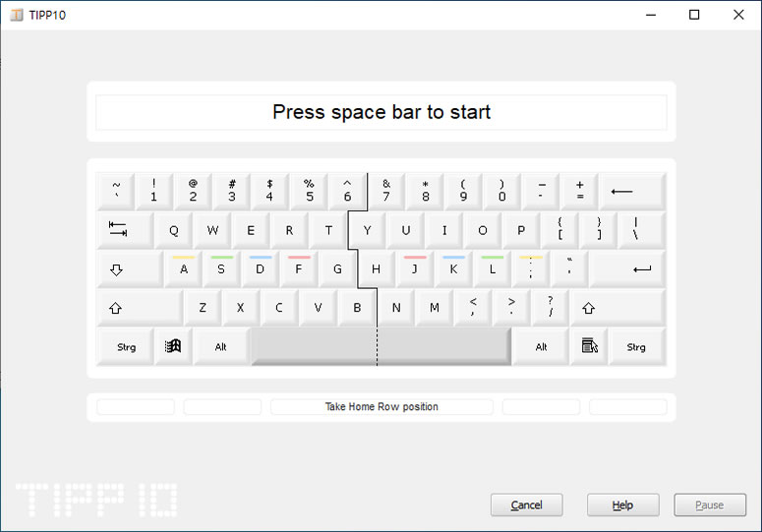Click the 5 and percent key
This screenshot has height=532, width=762.
coord(309,192)
